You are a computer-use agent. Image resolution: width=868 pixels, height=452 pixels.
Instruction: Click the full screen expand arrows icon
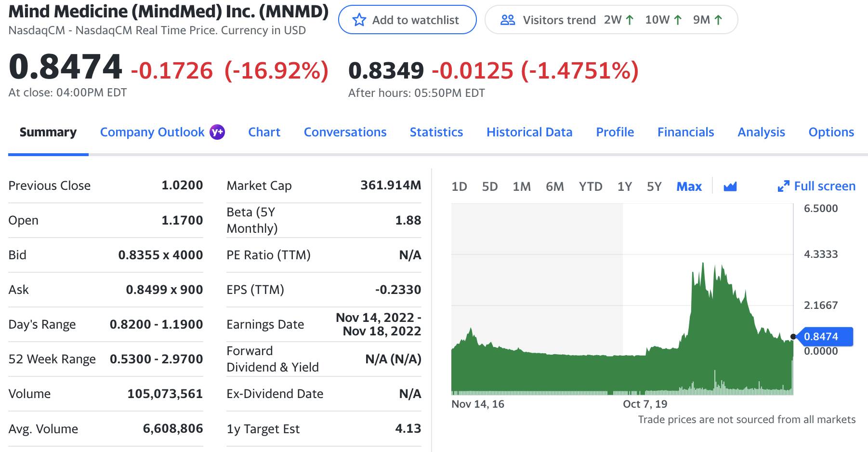pos(784,186)
